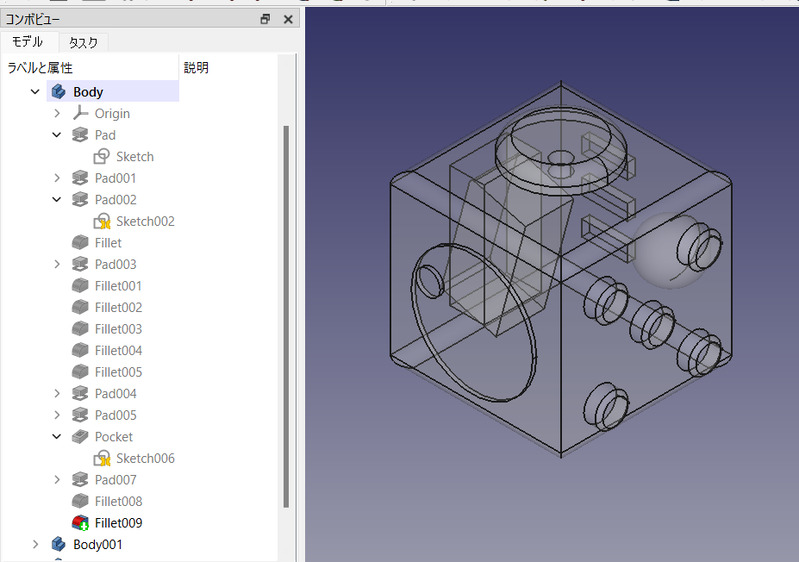The image size is (799, 562).
Task: Click the Sketch006 icon
Action: [101, 458]
